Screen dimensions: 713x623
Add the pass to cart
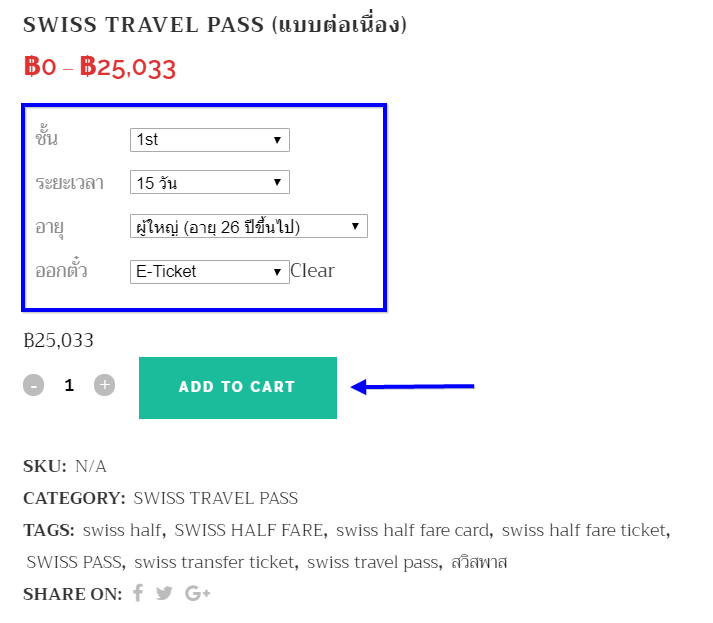coord(238,387)
